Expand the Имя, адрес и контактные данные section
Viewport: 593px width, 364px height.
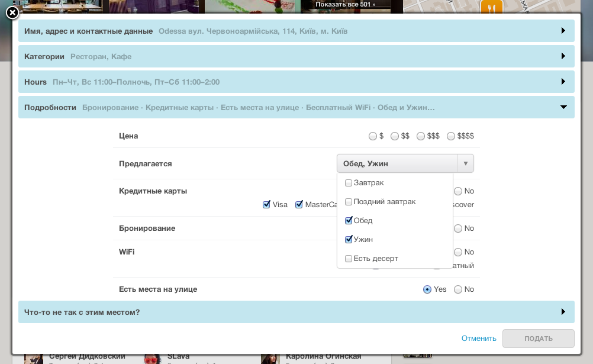(296, 31)
